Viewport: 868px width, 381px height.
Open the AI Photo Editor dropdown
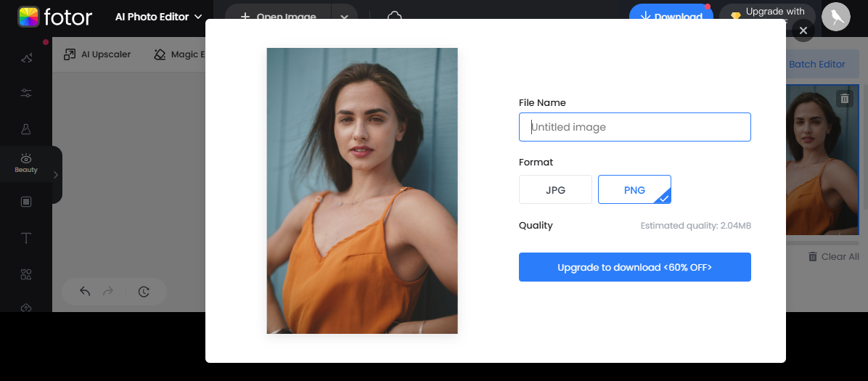(158, 17)
